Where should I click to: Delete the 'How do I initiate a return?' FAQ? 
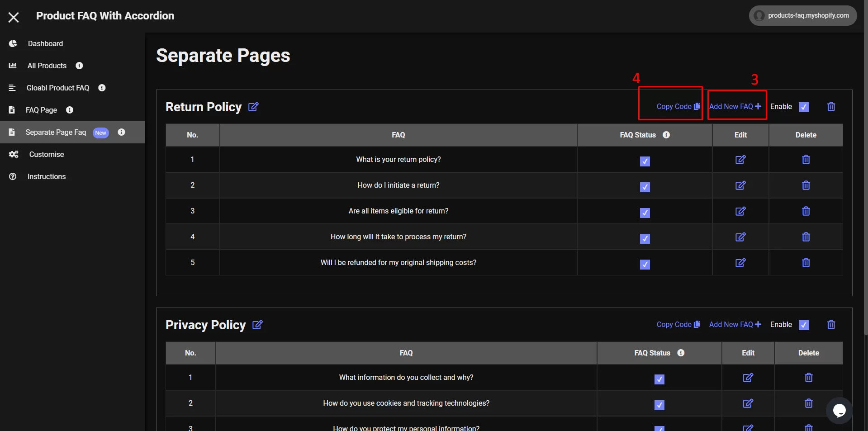(x=806, y=185)
